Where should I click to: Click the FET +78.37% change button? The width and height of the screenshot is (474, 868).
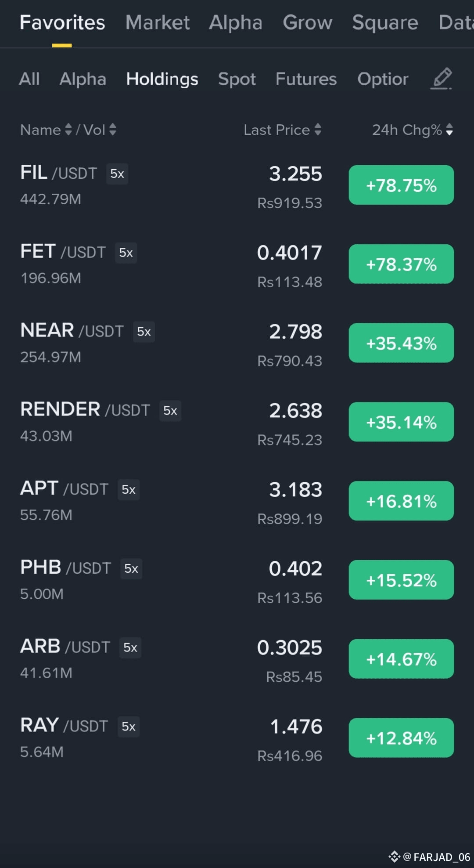tap(401, 264)
